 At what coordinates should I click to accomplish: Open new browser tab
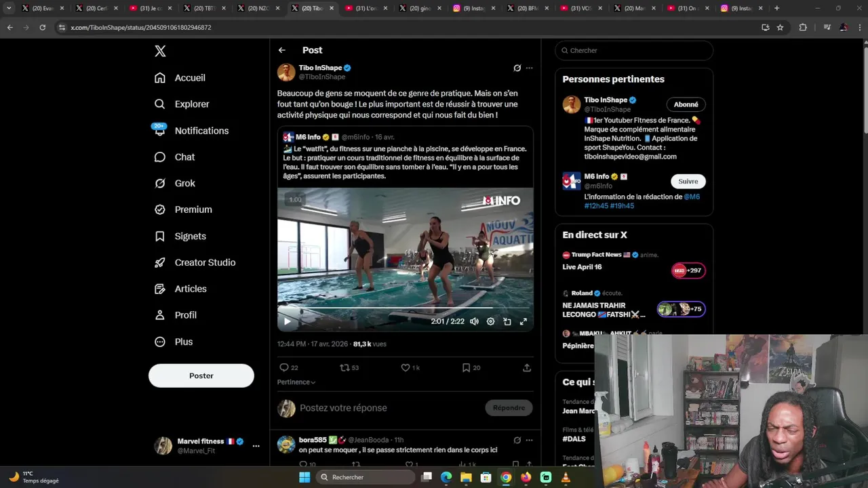point(776,8)
